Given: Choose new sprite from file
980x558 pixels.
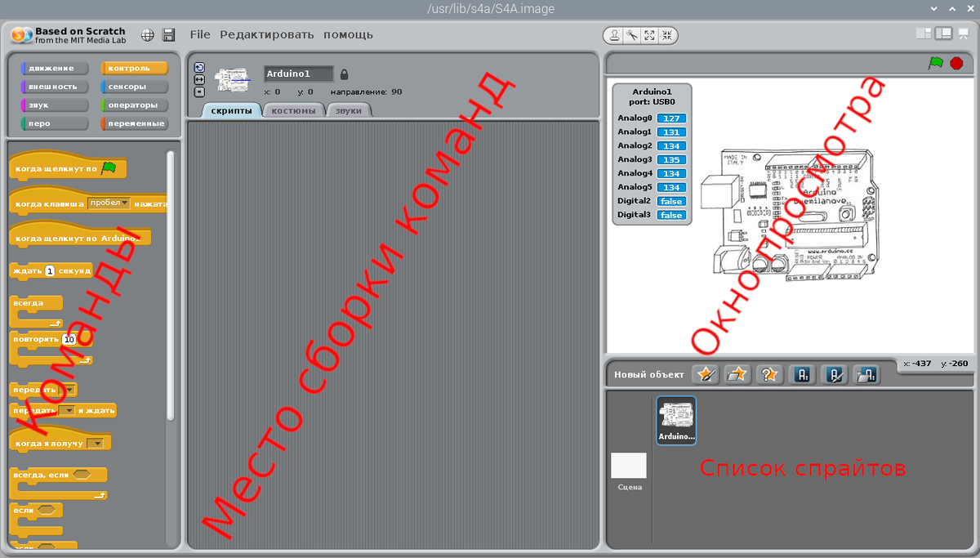Looking at the screenshot, I should [x=737, y=374].
